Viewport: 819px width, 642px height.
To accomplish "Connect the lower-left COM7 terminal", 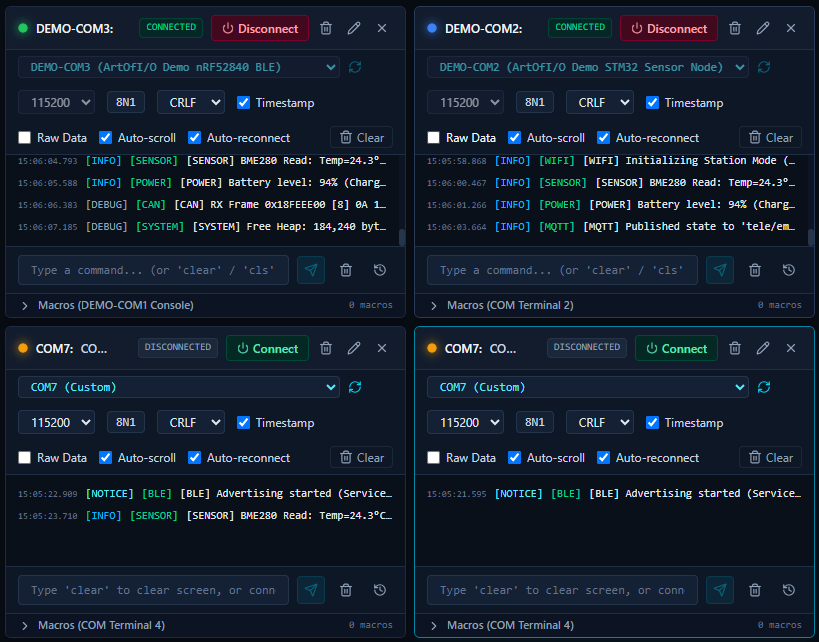I will [267, 348].
